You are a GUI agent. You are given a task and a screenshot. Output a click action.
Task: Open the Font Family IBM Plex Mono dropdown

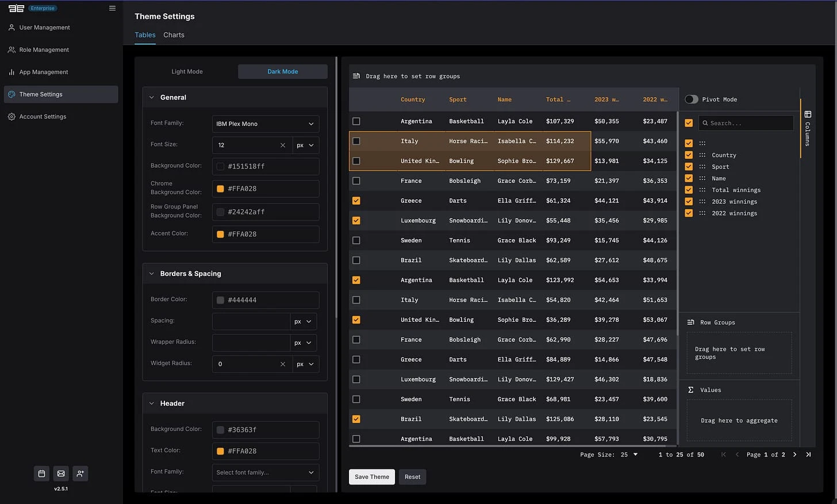[x=265, y=124]
